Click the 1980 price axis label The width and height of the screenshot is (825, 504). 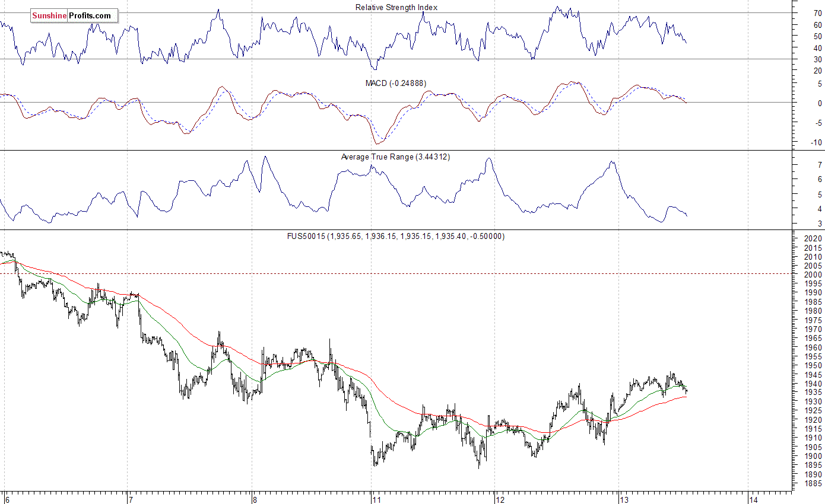[x=813, y=311]
